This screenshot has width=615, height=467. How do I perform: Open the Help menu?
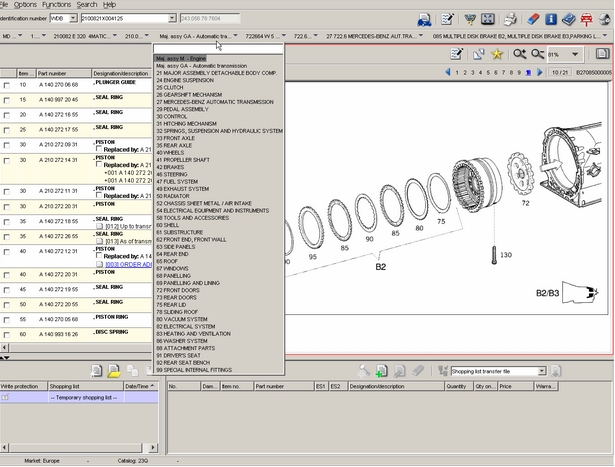click(109, 5)
